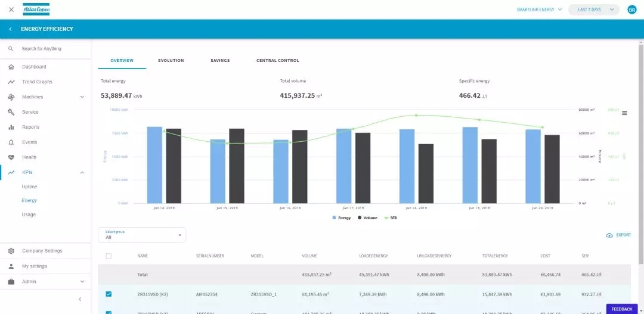Expand the Admin submenu chevron

pos(82,282)
